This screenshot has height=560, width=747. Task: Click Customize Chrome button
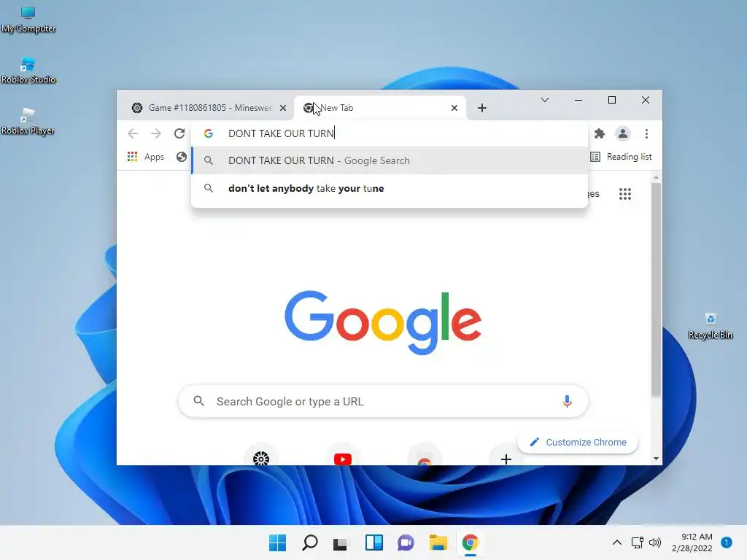point(578,443)
